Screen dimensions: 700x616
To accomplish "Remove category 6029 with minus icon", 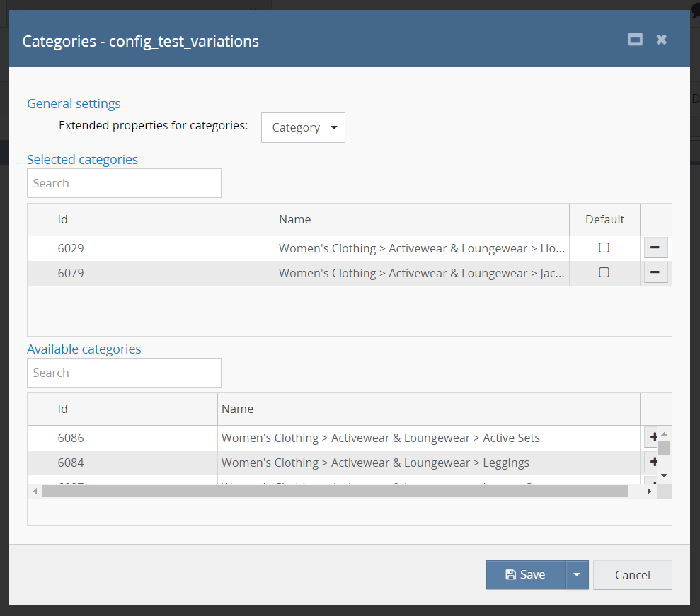I will pyautogui.click(x=655, y=248).
